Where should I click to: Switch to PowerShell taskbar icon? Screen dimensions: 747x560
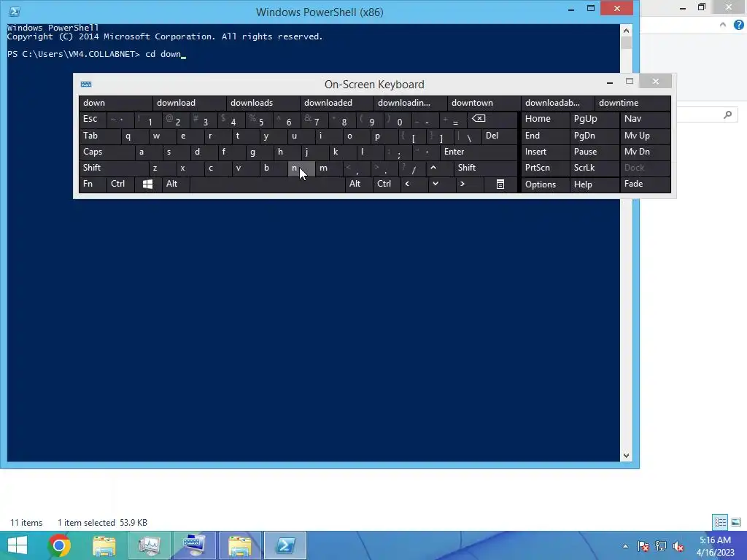point(285,545)
